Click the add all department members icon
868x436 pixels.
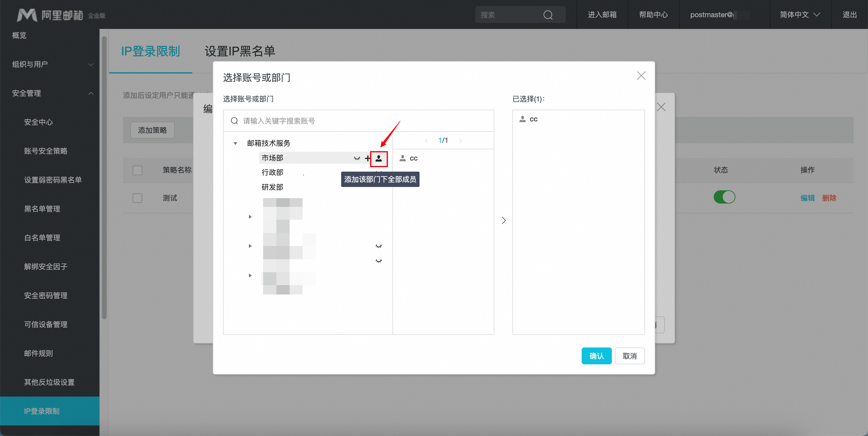point(379,159)
